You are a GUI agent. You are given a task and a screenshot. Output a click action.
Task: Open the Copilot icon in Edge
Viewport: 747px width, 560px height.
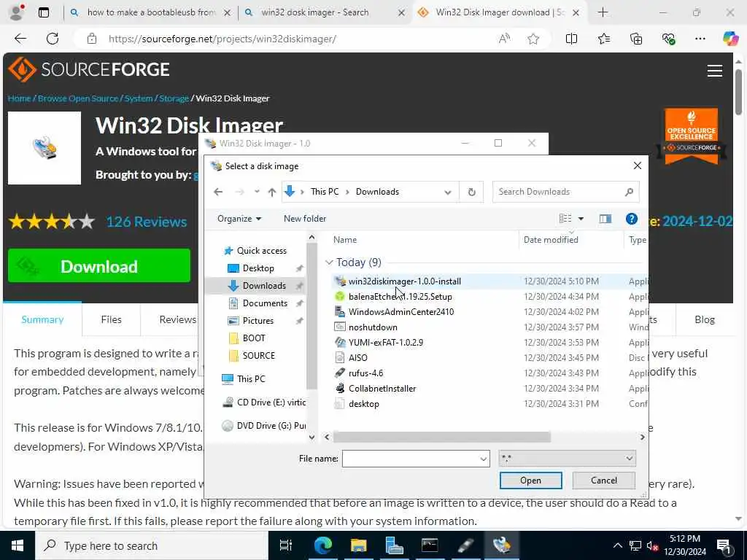(730, 38)
